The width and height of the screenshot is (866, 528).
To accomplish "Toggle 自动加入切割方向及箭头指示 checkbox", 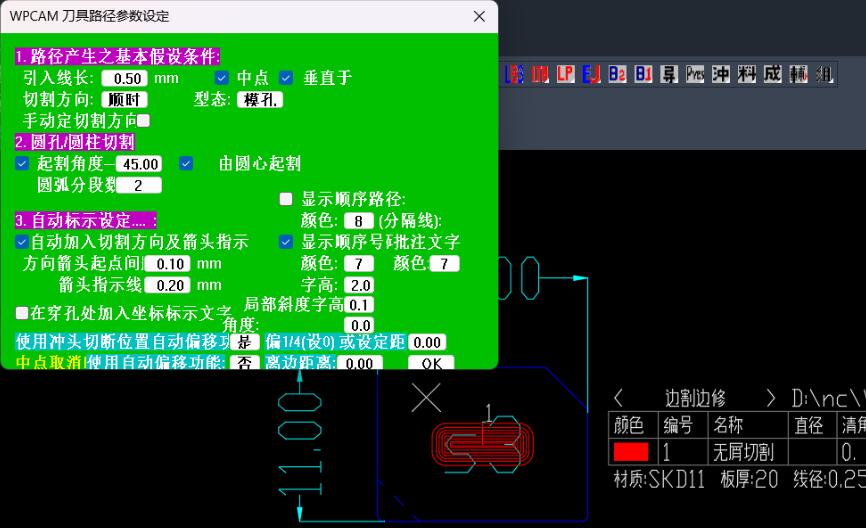I will click(x=22, y=242).
